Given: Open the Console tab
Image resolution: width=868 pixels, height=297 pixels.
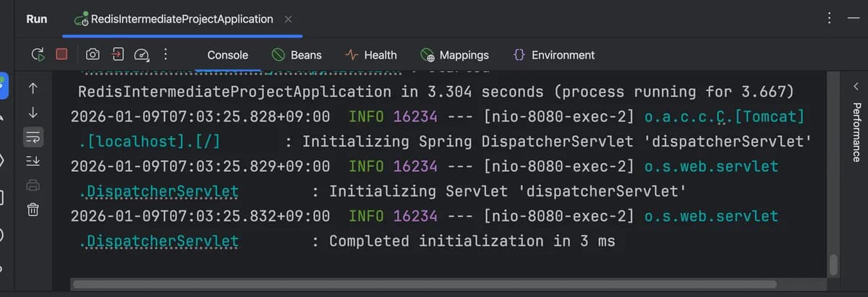Looking at the screenshot, I should point(228,55).
